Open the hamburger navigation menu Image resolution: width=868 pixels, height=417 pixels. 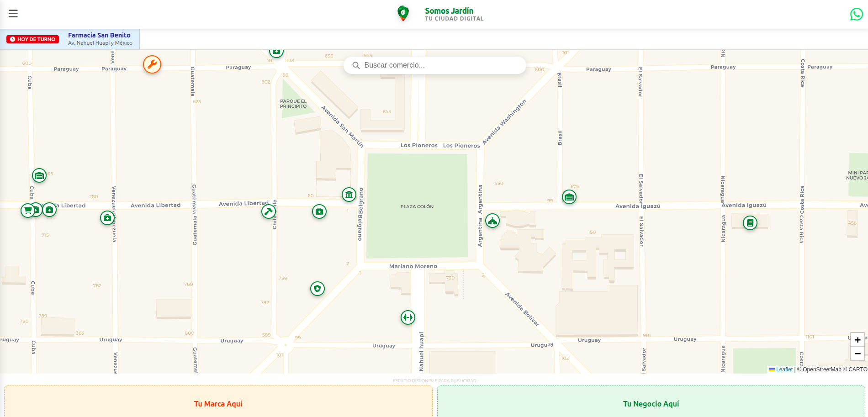point(13,13)
